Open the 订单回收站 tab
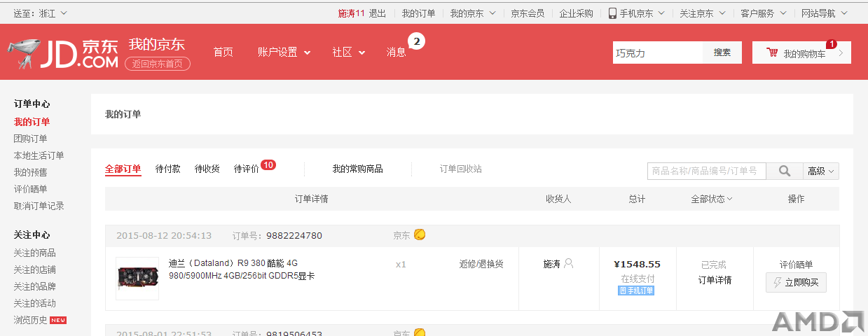 coord(461,169)
